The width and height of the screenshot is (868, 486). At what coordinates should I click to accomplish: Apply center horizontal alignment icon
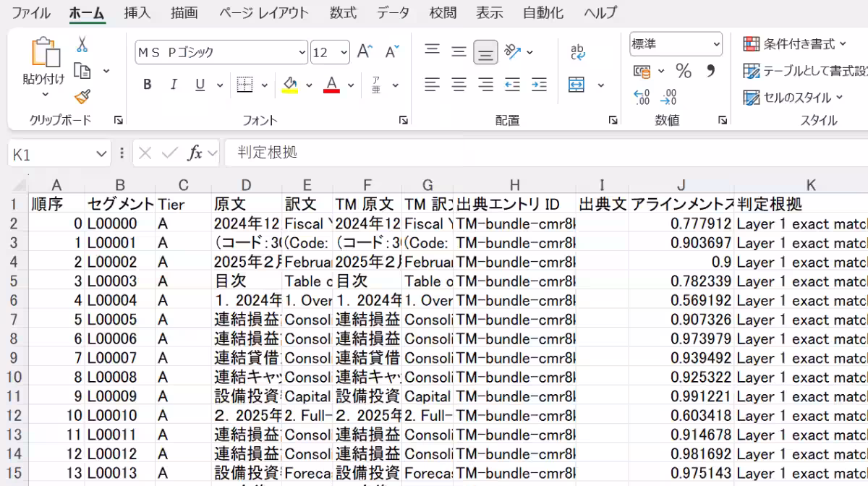tap(459, 85)
